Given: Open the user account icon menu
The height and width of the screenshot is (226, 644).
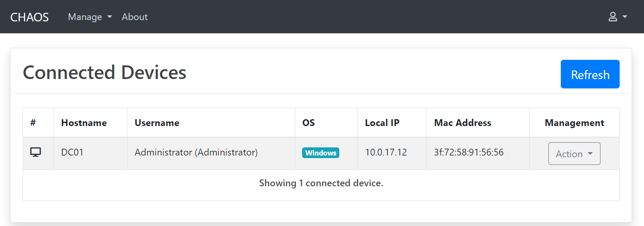Looking at the screenshot, I should pos(617,17).
